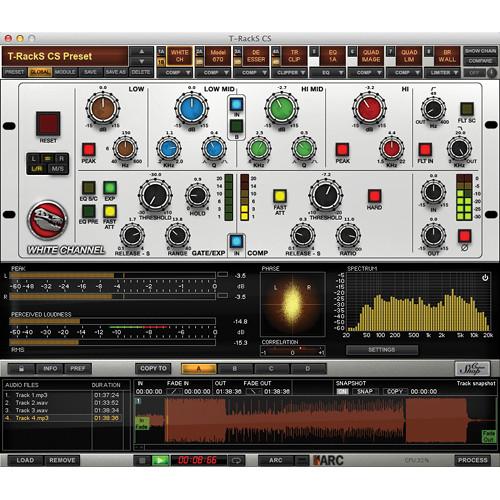Select the M/S mode

[x=57, y=169]
